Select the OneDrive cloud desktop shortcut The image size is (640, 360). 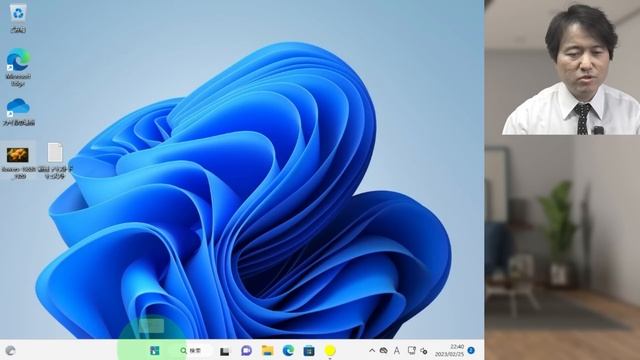(x=18, y=111)
